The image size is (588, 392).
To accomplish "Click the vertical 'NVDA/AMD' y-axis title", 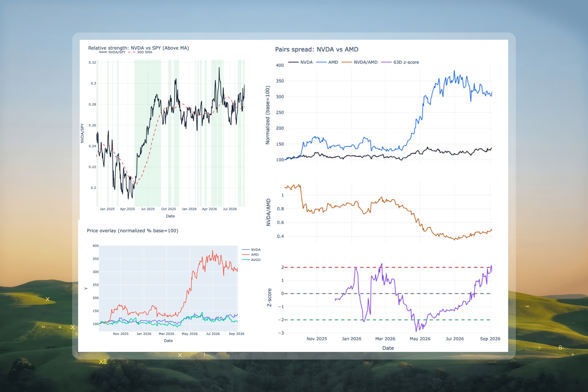I will click(268, 212).
